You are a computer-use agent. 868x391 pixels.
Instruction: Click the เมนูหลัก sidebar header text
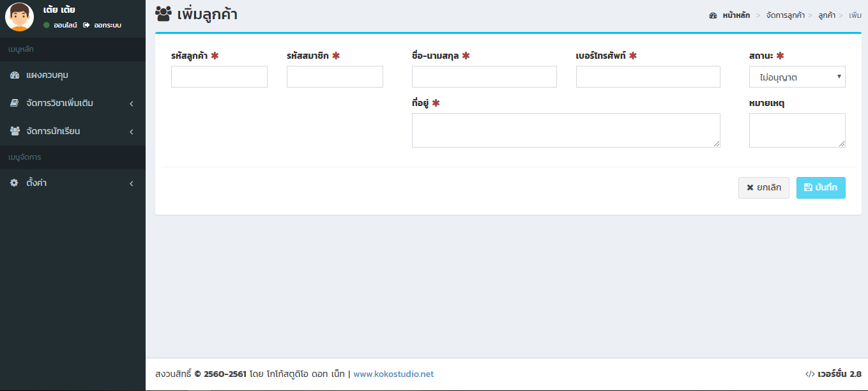tap(21, 49)
